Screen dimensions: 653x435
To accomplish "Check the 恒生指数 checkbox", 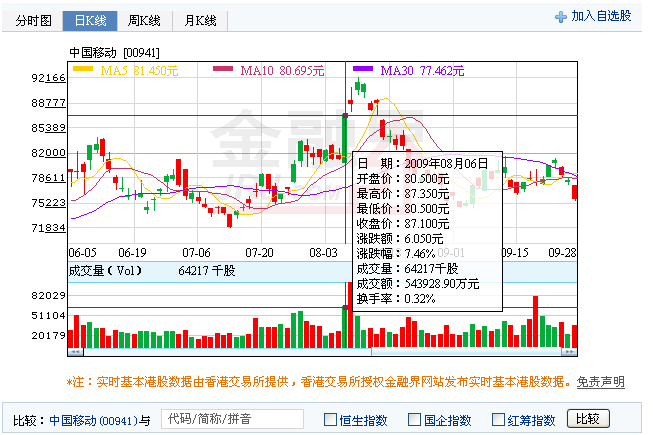I will [x=330, y=420].
